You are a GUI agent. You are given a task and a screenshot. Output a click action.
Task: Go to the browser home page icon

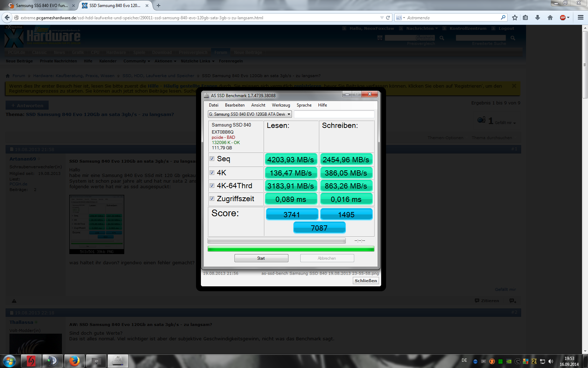coord(550,18)
